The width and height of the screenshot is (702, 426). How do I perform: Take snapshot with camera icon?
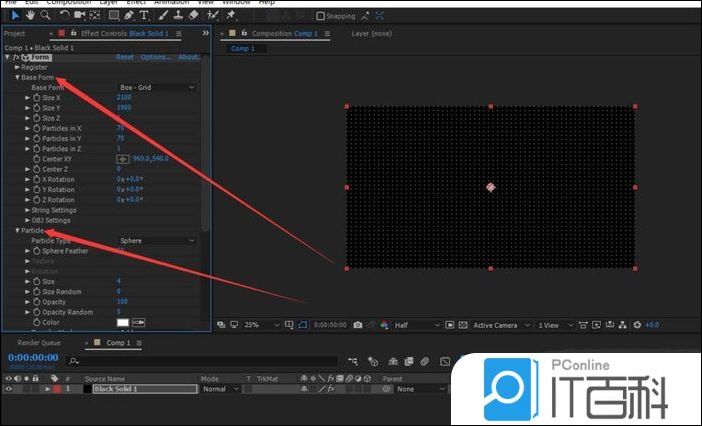[x=358, y=325]
